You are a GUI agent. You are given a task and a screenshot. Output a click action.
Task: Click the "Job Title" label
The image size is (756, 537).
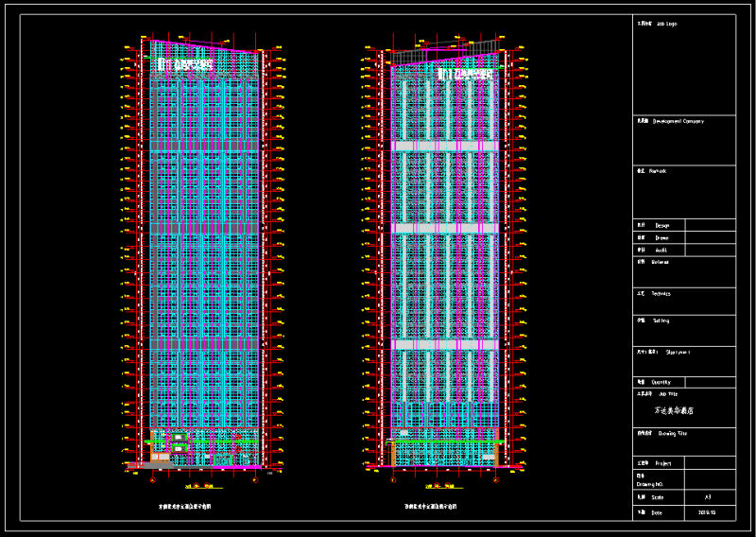click(668, 394)
